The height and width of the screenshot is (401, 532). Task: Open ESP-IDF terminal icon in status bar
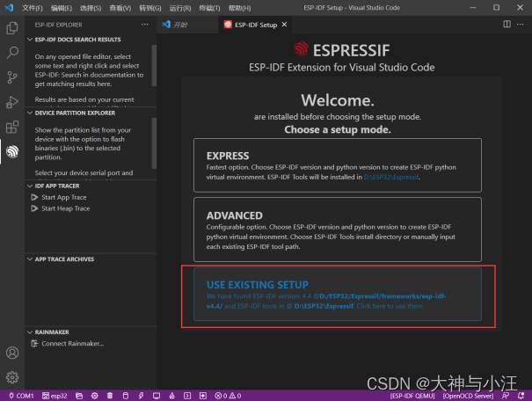pos(187,396)
